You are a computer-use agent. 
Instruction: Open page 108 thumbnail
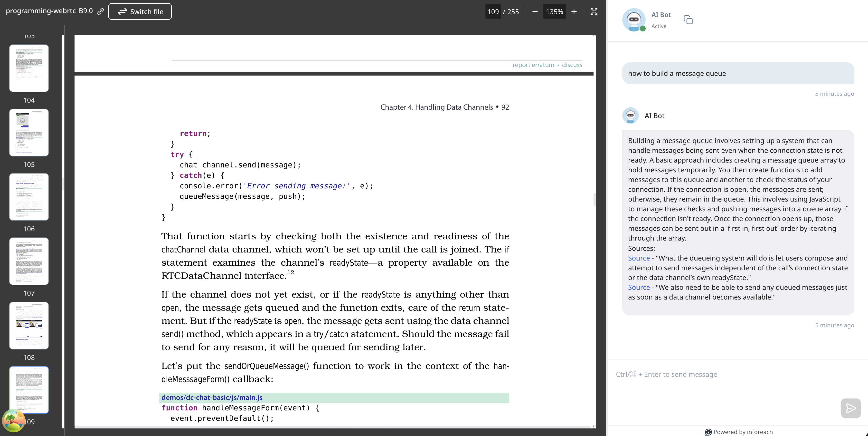29,326
